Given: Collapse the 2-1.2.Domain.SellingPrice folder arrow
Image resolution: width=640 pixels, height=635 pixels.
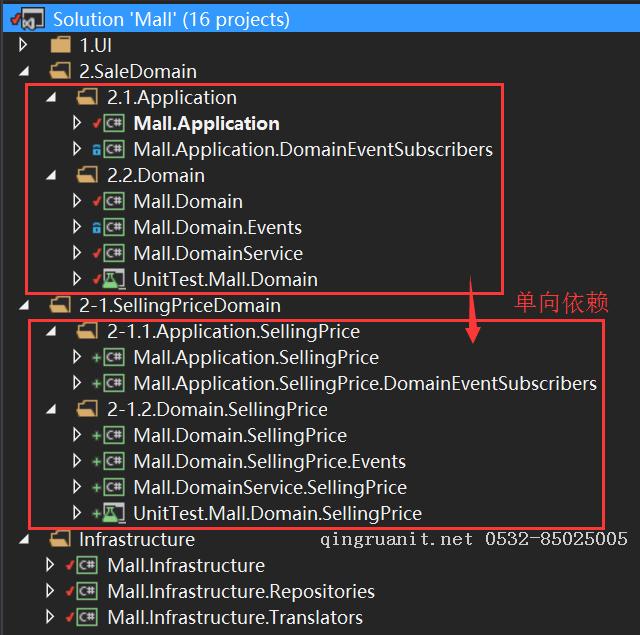Looking at the screenshot, I should click(51, 410).
